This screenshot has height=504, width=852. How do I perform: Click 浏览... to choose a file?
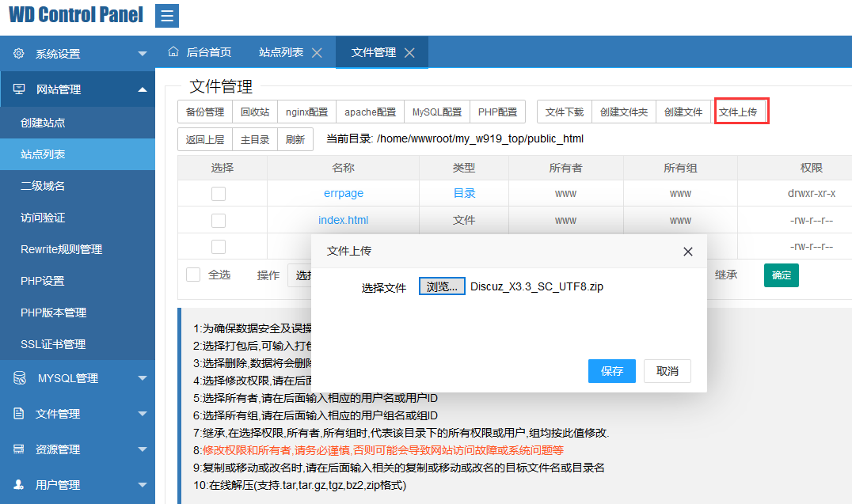coord(442,286)
